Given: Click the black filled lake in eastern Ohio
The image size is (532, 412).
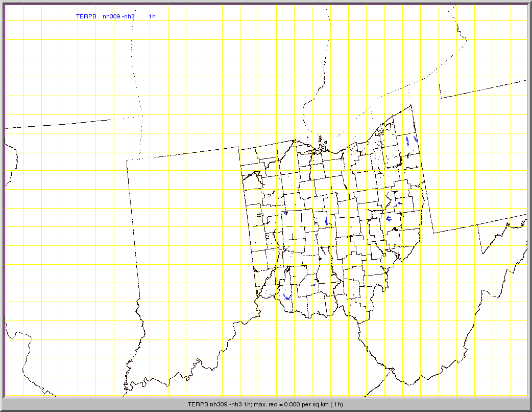Looking at the screenshot, I should coord(395,229).
